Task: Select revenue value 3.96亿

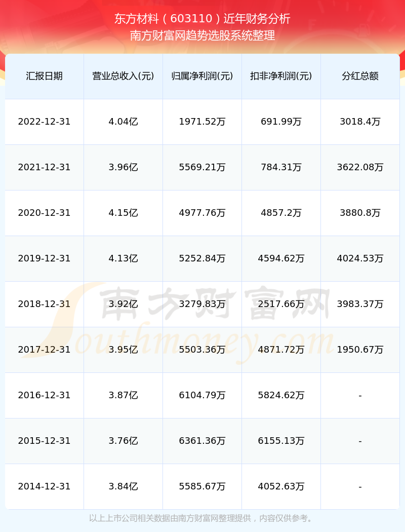Action: point(124,167)
